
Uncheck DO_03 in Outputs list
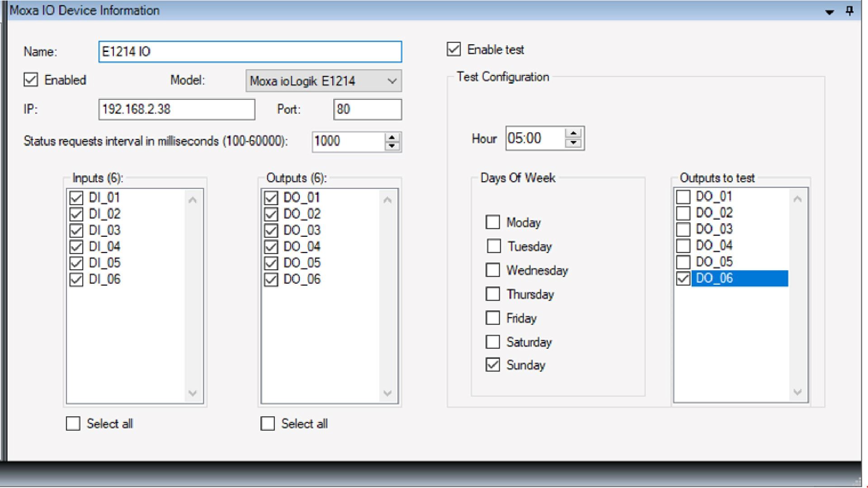coord(271,230)
